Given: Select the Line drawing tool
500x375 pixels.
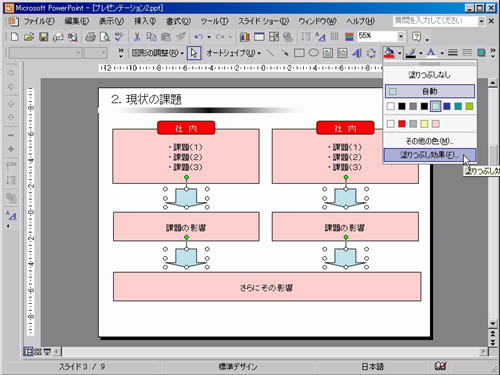Looking at the screenshot, I should click(270, 53).
